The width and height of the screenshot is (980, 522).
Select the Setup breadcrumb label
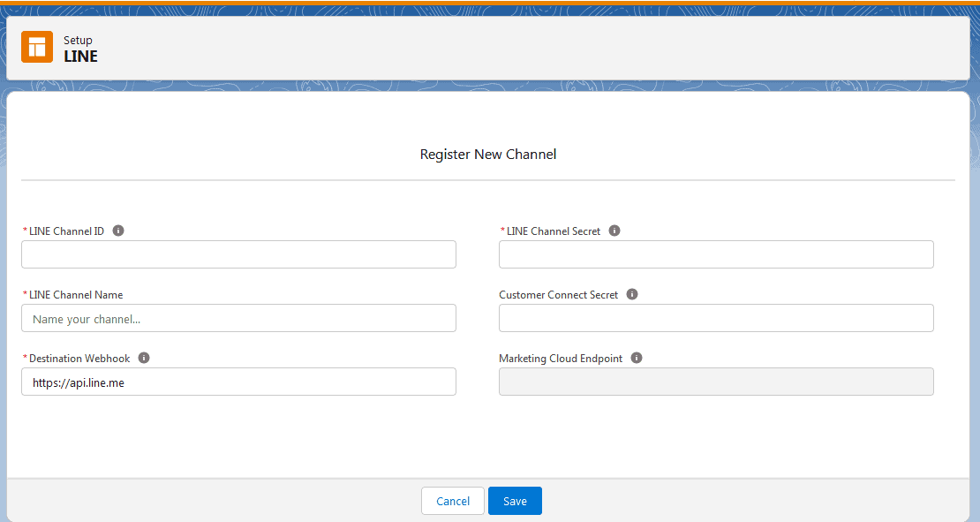(78, 39)
